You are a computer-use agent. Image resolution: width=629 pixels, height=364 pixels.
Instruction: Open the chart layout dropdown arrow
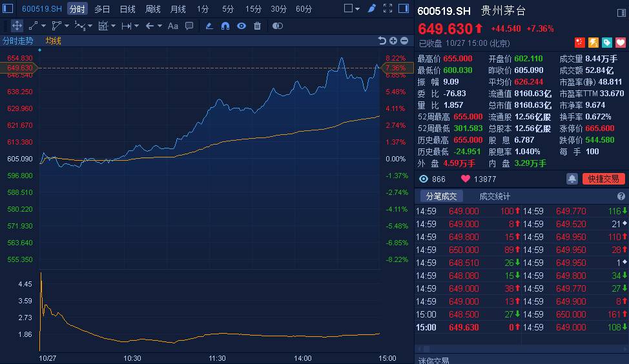pyautogui.click(x=358, y=9)
